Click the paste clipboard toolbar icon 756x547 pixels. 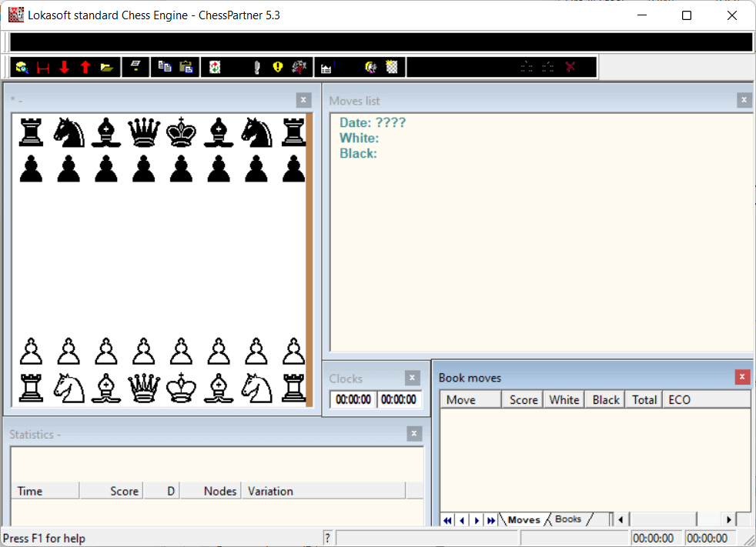[186, 66]
